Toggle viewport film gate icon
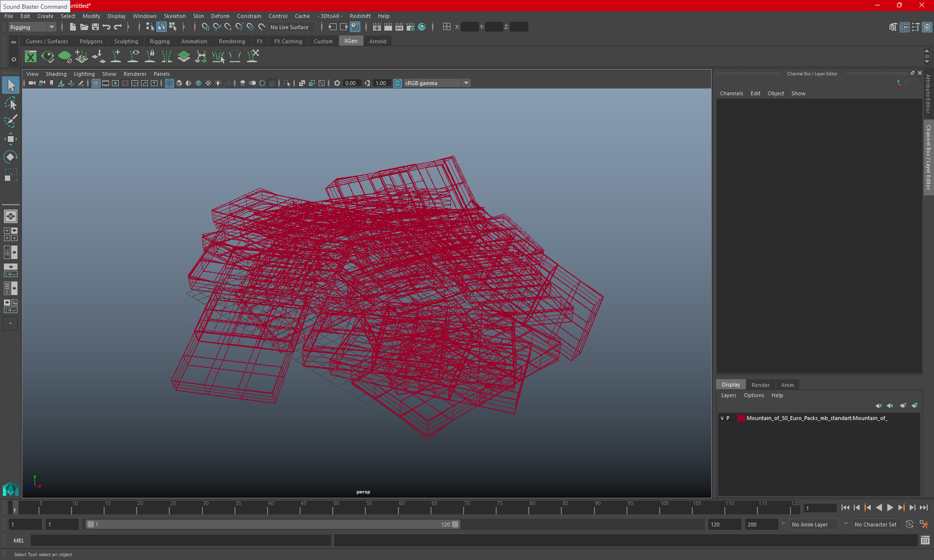 point(106,83)
